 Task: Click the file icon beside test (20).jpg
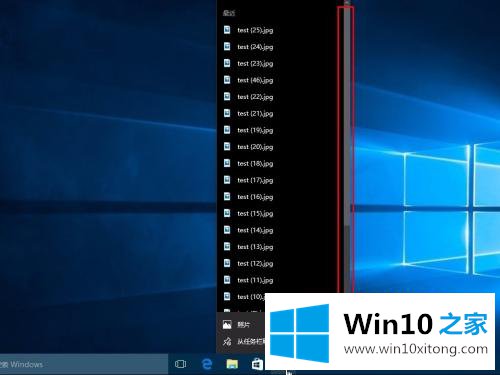(227, 146)
